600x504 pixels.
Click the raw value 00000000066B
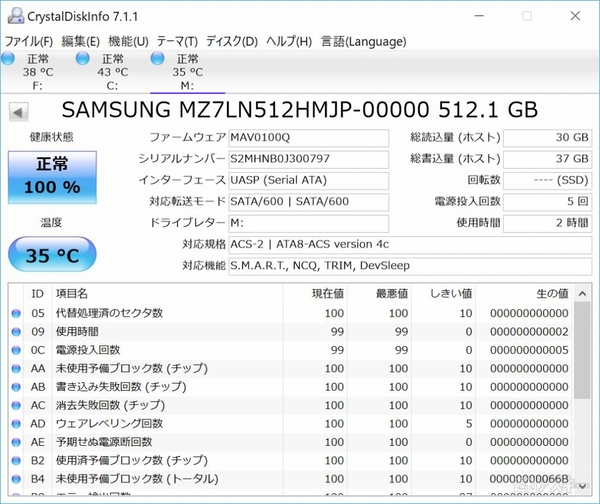[529, 479]
